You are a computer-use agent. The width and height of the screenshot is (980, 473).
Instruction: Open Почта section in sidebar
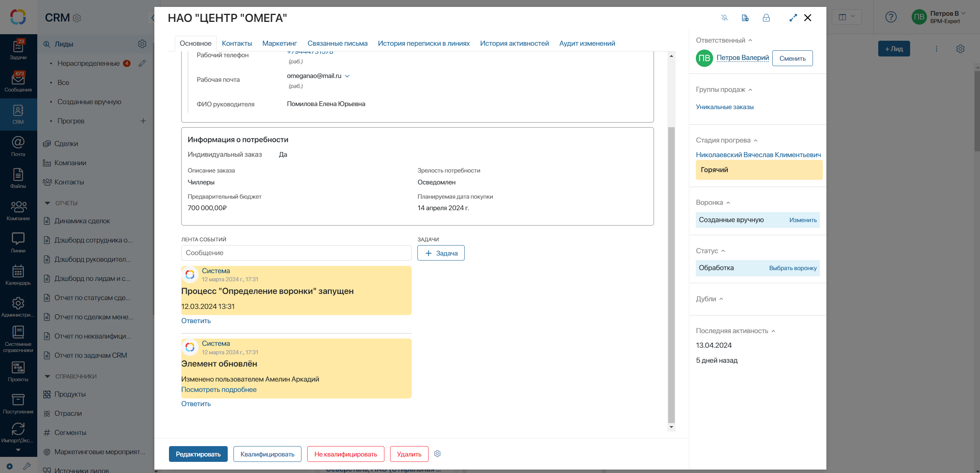[18, 146]
